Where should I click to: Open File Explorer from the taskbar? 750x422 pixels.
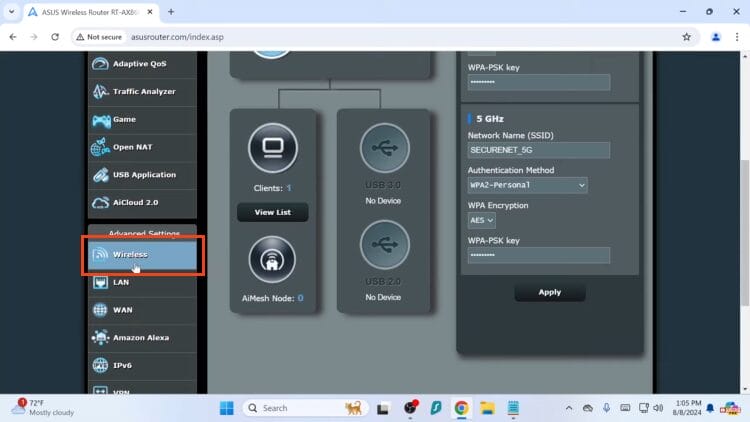click(x=487, y=408)
